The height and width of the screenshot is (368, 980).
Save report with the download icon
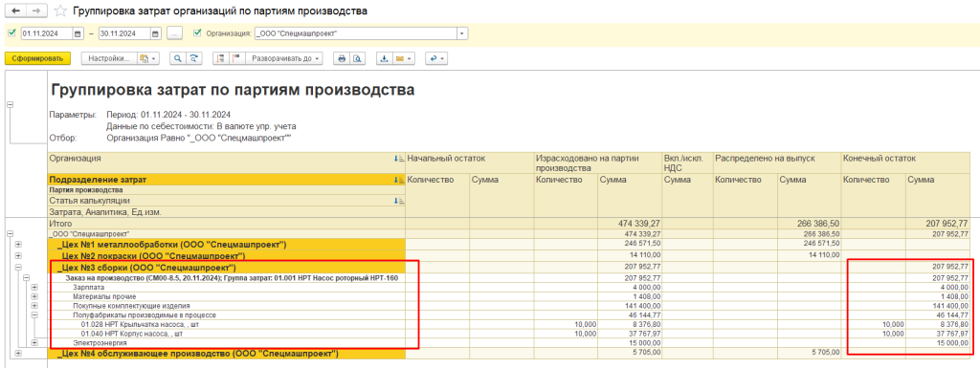[385, 58]
